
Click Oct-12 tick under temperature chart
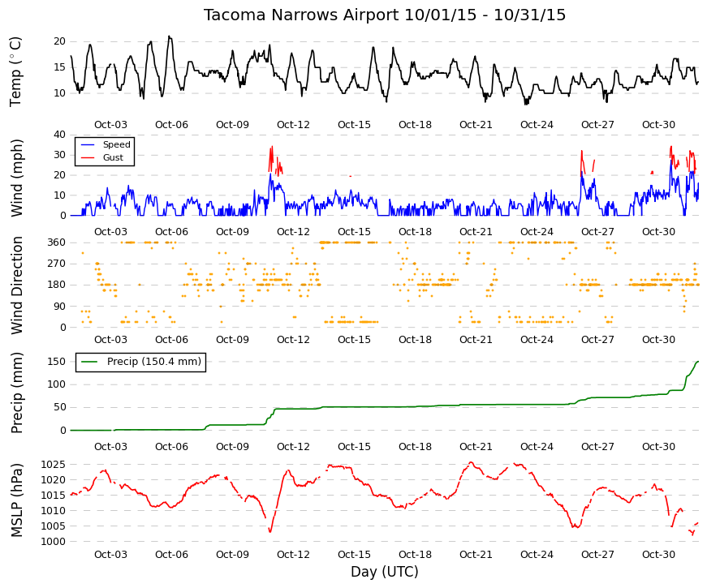click(293, 125)
